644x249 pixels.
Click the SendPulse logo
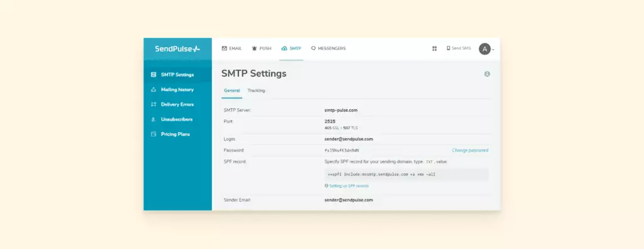177,48
